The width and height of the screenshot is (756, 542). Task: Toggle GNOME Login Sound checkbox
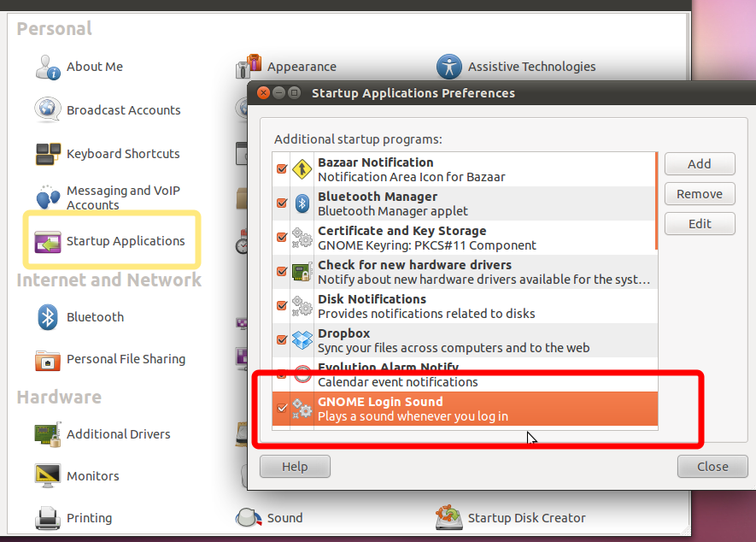(x=282, y=409)
